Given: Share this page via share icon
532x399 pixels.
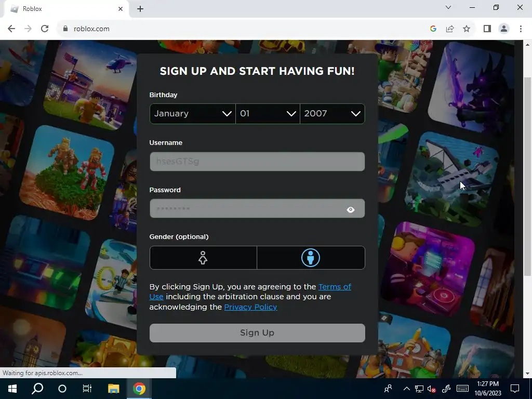Looking at the screenshot, I should (450, 29).
